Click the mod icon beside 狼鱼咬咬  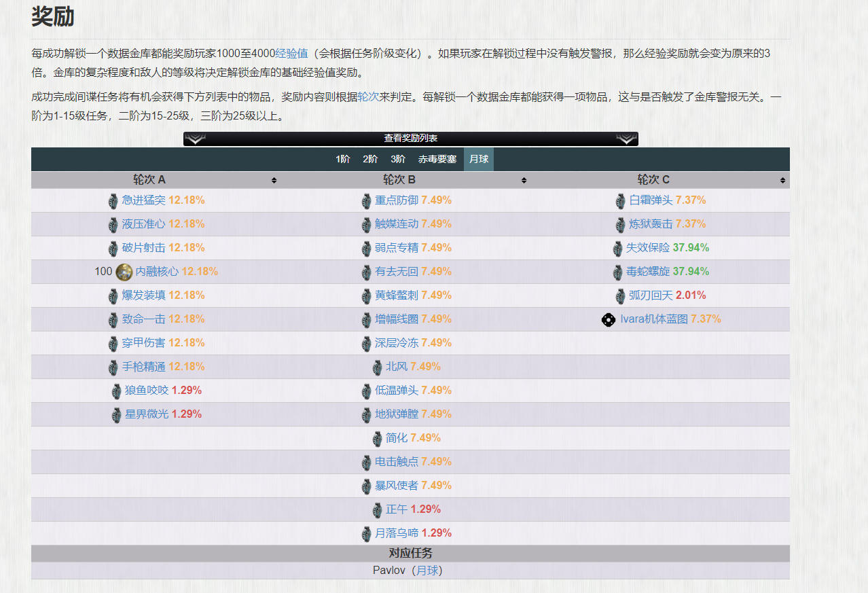coord(116,391)
